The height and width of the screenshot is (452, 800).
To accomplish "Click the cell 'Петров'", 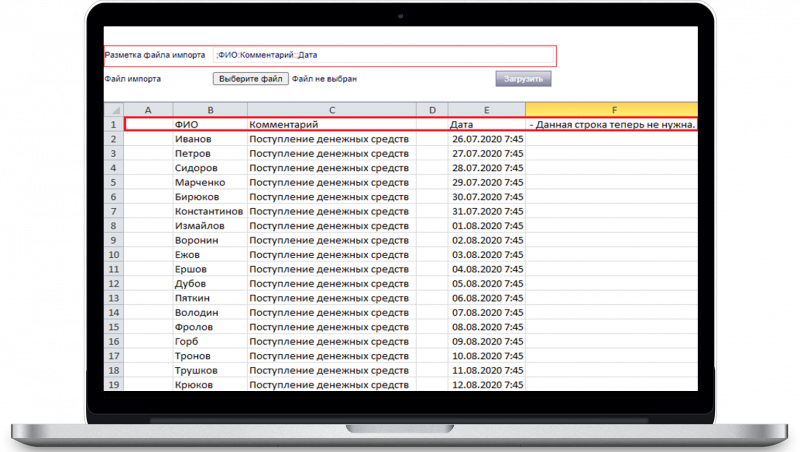I will [210, 154].
